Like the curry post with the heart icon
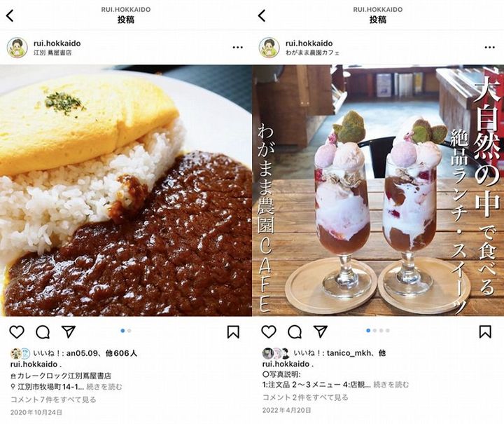Screen dimensions: 504x424 [17, 331]
